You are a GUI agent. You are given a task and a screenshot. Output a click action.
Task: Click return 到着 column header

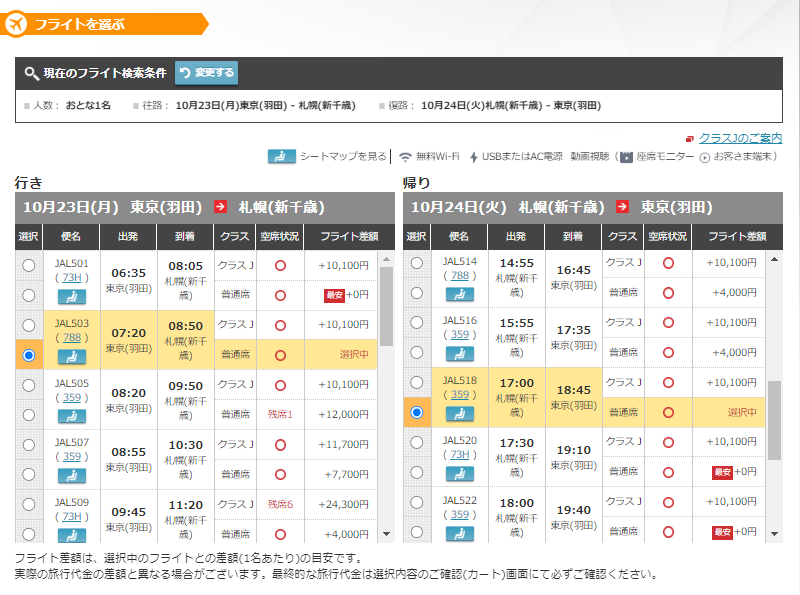(x=573, y=237)
